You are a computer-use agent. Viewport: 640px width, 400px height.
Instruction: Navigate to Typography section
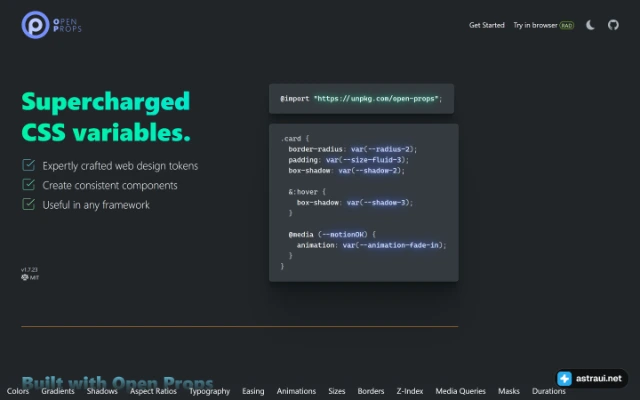pos(209,391)
